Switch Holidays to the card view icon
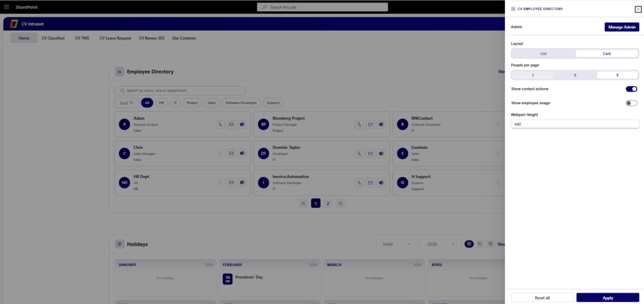Image resolution: width=644 pixels, height=304 pixels. (469, 244)
